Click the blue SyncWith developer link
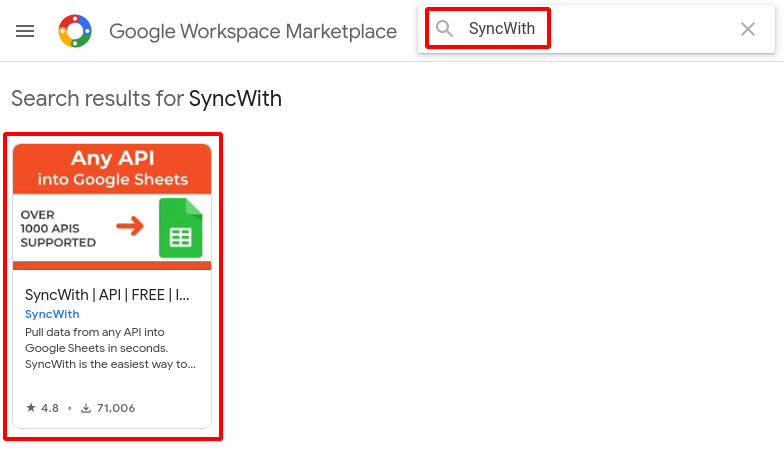The height and width of the screenshot is (463, 784). point(52,314)
